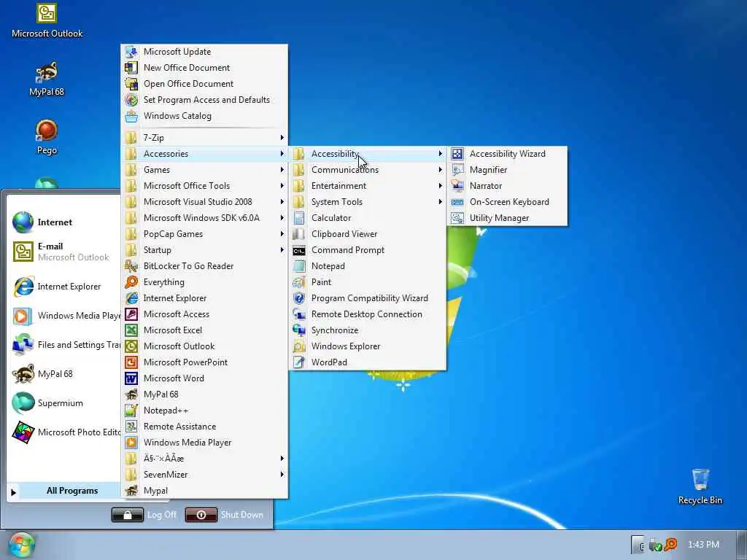Screen dimensions: 747x560
Task: Open Remote Assistance
Action: click(x=204, y=426)
